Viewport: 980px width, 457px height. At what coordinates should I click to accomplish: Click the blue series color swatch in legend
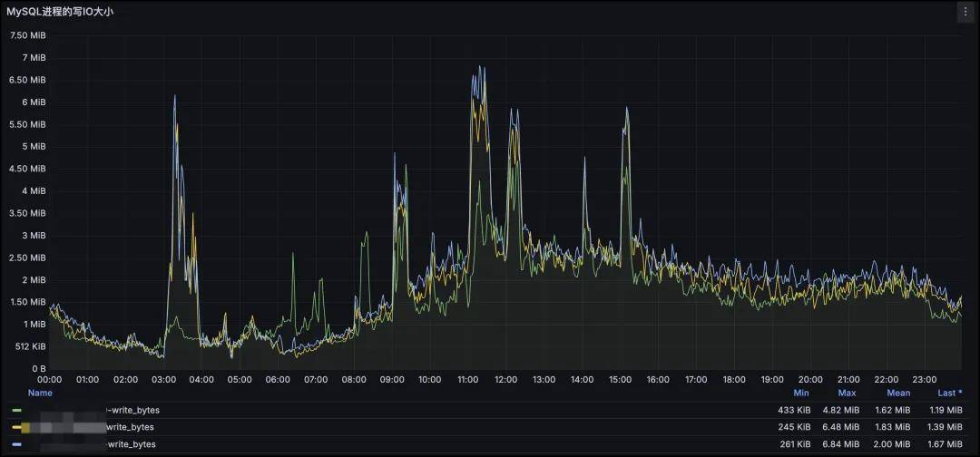(16, 444)
